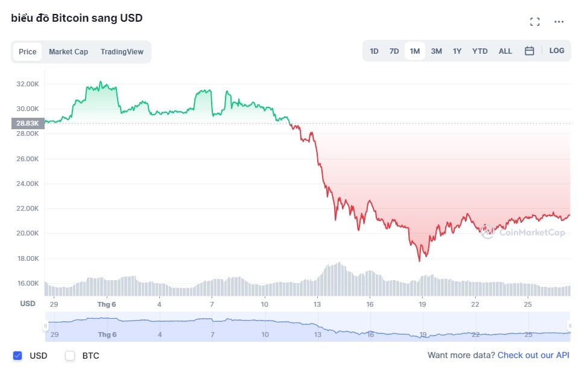This screenshot has height=381, width=588.
Task: Click the right handle of range slider
Action: coord(569,327)
